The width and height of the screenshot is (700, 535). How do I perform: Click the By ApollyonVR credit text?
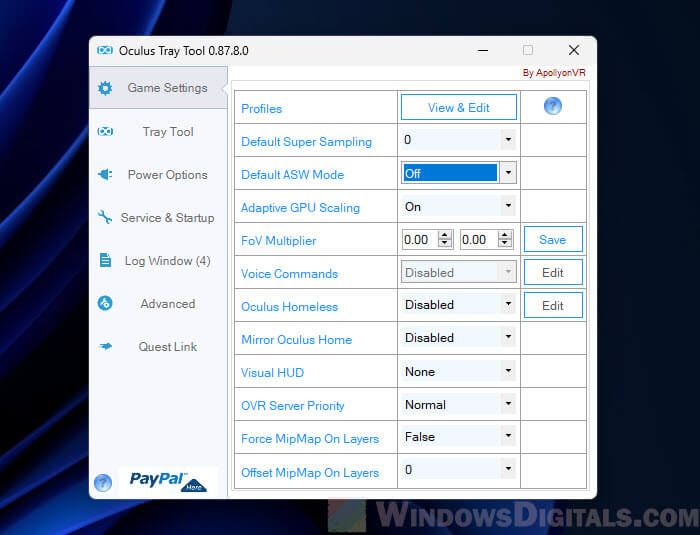coord(554,73)
